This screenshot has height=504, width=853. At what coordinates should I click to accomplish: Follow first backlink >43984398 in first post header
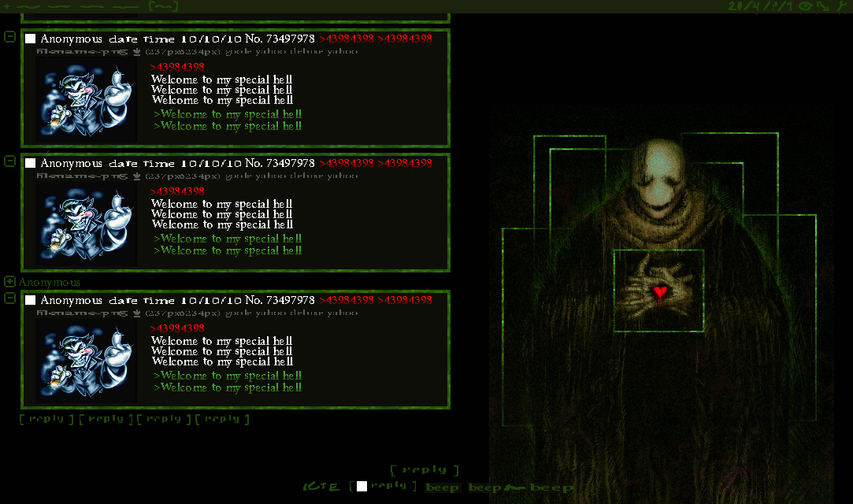(347, 39)
